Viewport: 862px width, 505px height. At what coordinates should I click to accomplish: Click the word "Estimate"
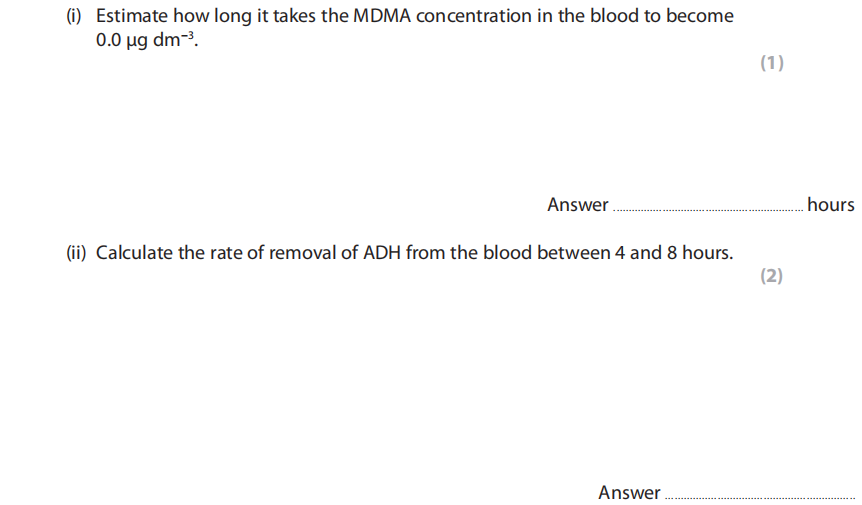(x=134, y=17)
